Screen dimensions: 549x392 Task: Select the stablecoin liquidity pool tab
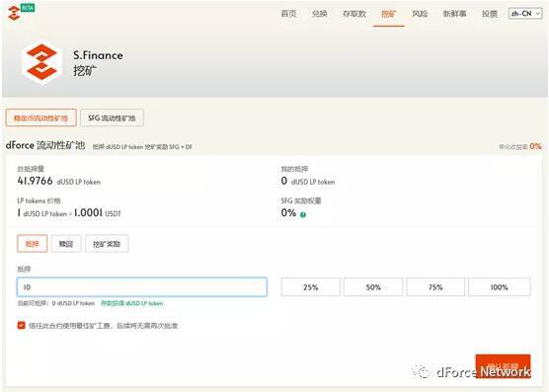pos(40,118)
